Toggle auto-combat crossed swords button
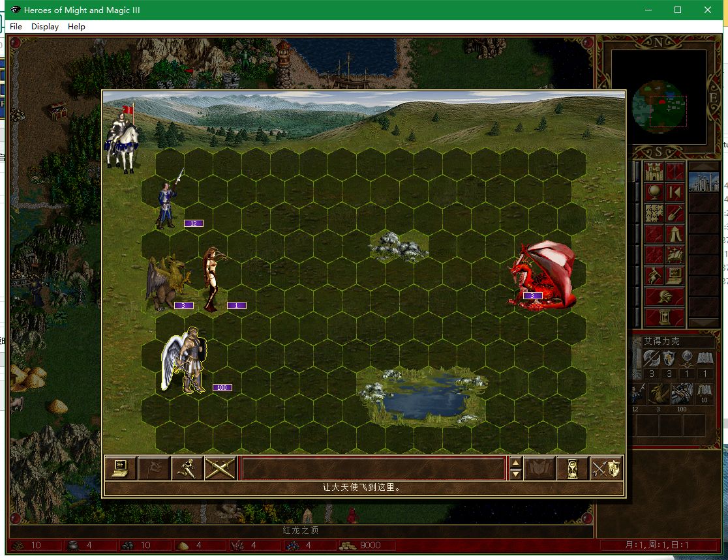 click(220, 467)
